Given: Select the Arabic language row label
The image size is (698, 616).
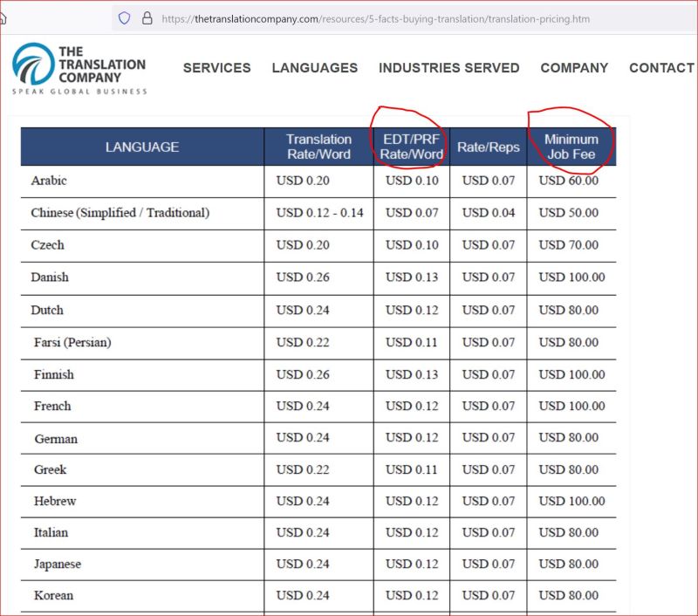Looking at the screenshot, I should pos(49,181).
